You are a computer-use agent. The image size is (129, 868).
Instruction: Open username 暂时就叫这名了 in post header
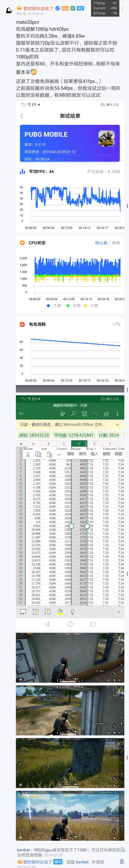point(38,8)
